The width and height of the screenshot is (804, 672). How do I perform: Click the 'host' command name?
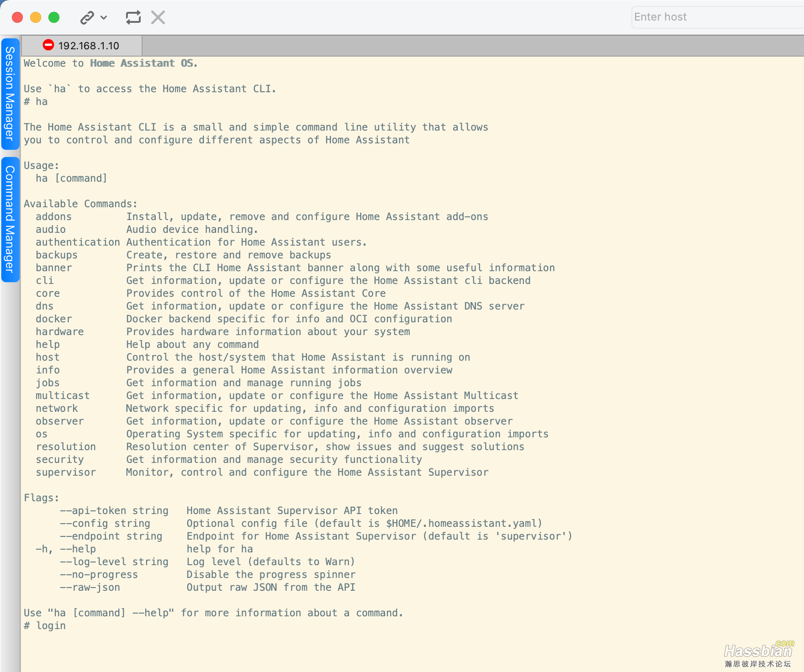click(48, 357)
